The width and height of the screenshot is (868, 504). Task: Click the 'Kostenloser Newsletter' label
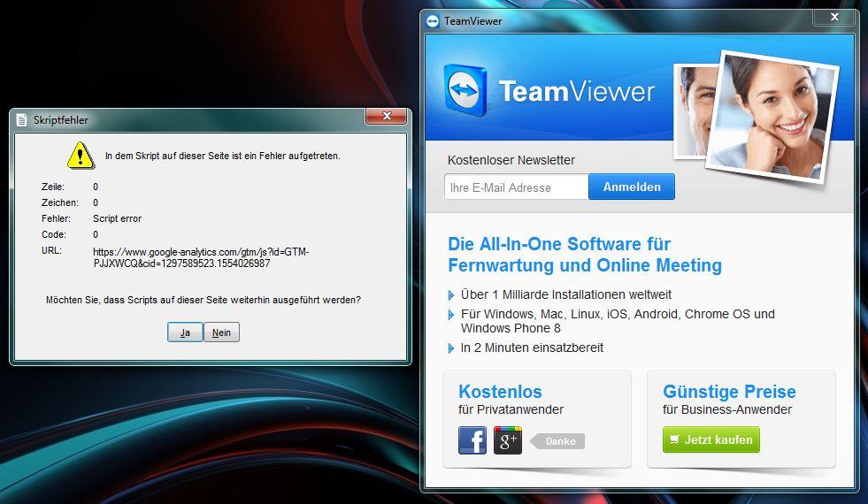tap(511, 160)
